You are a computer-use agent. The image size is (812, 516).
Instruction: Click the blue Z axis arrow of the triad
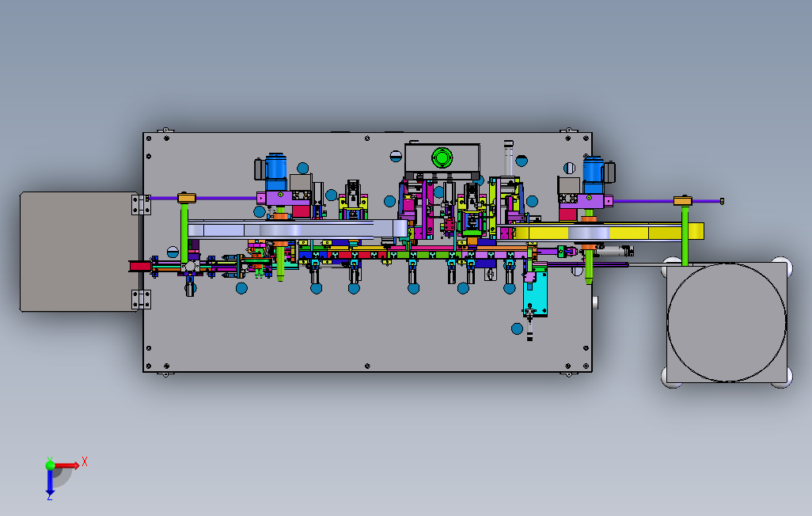click(50, 482)
